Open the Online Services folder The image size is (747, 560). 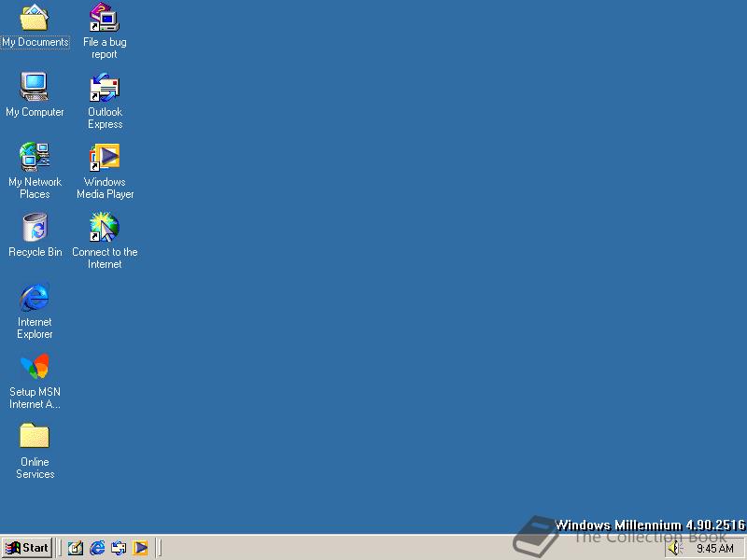click(35, 436)
